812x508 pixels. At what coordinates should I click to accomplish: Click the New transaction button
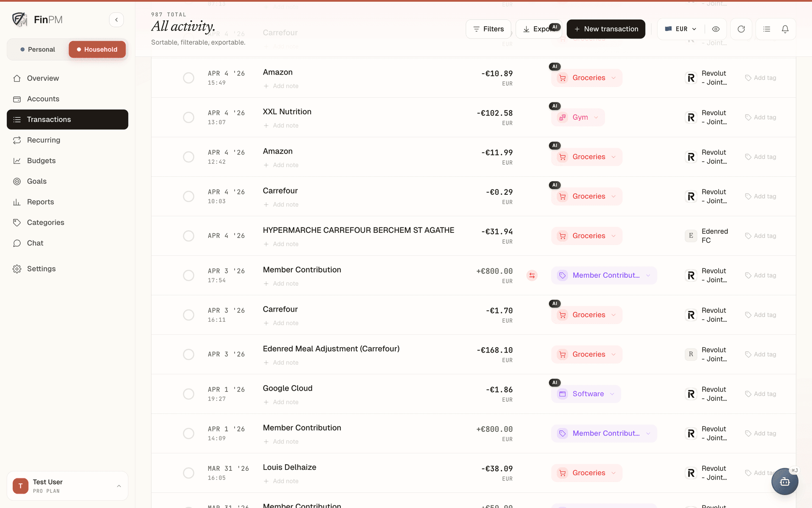[x=606, y=29]
